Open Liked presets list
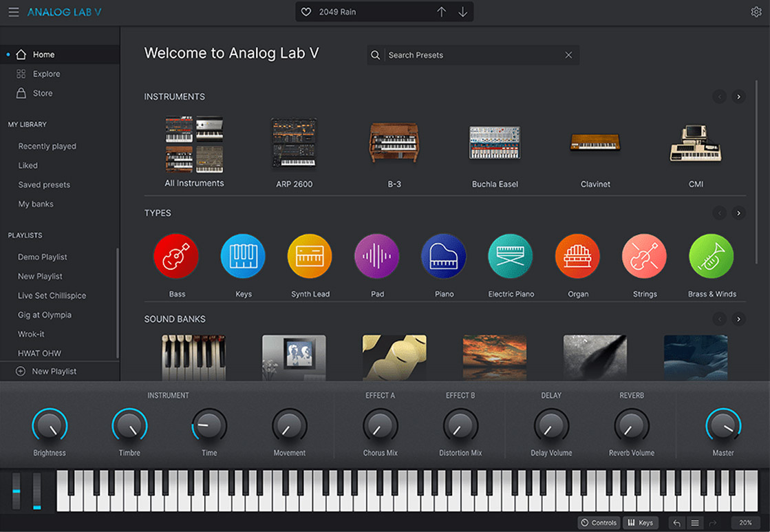 click(x=28, y=166)
